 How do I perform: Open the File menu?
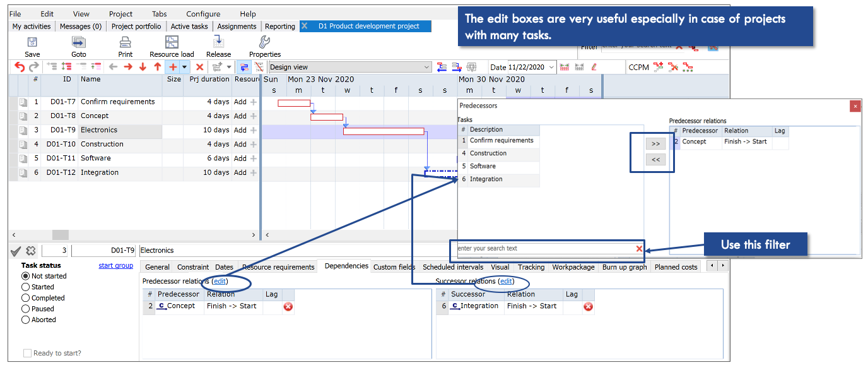click(15, 14)
